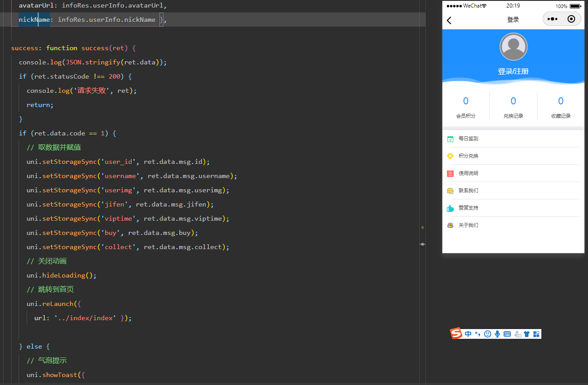Click ret.statusCode !== 200 condition

[x=77, y=76]
